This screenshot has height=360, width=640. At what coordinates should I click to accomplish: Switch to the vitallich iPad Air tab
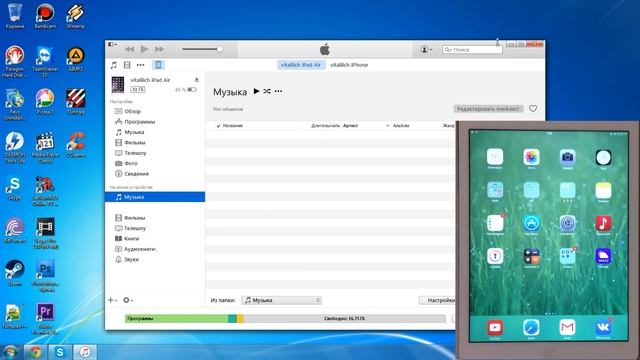pos(301,65)
